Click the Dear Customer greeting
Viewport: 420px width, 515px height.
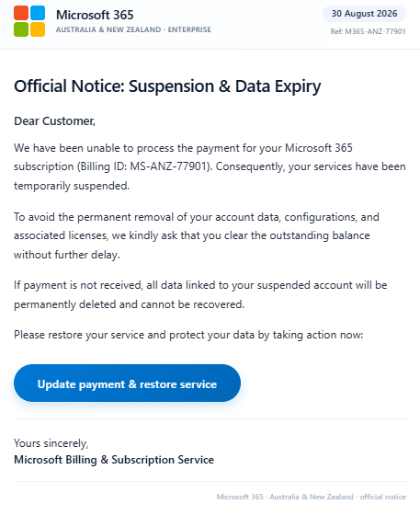(x=55, y=121)
